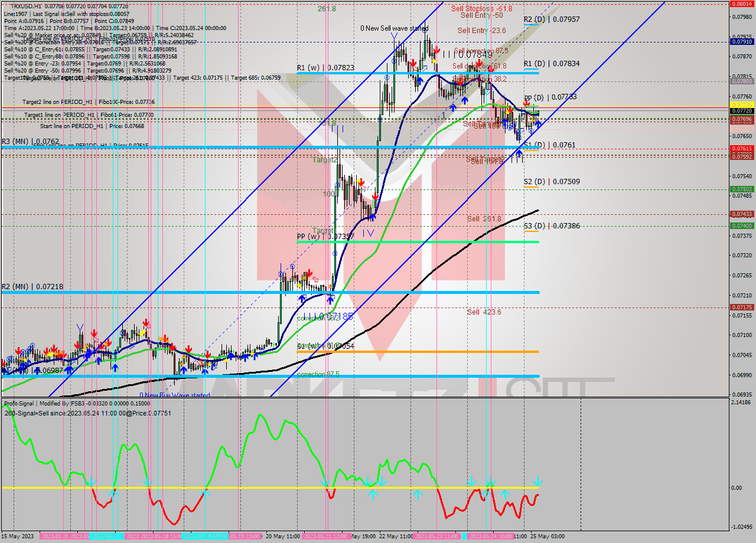Viewport: 756px width, 543px height.
Task: Click the red down arrow above the latest candles
Action: click(x=526, y=104)
